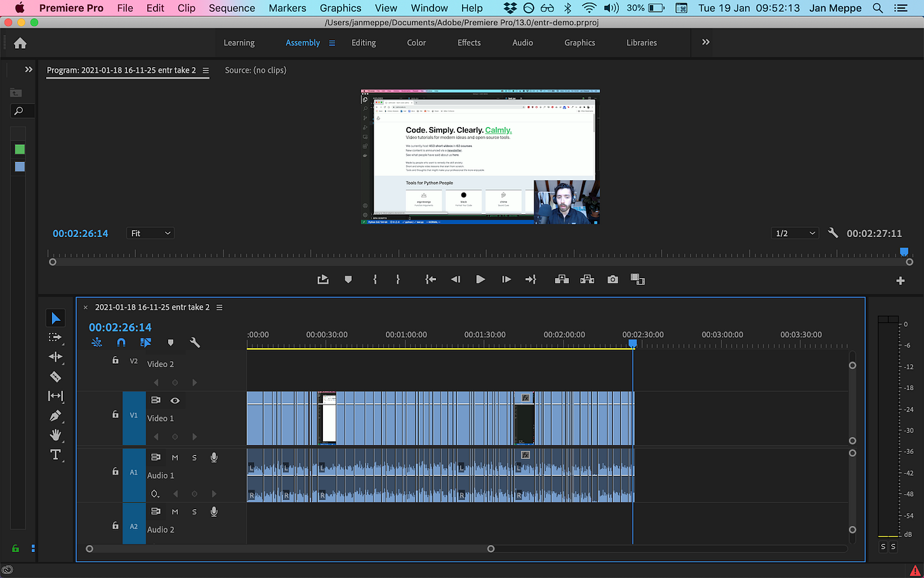Click the timeline horizontal zoom scrollbar
This screenshot has height=578, width=924.
tap(289, 549)
